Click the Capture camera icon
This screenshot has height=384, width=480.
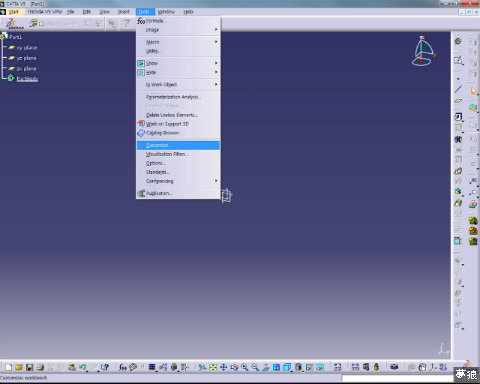394,367
